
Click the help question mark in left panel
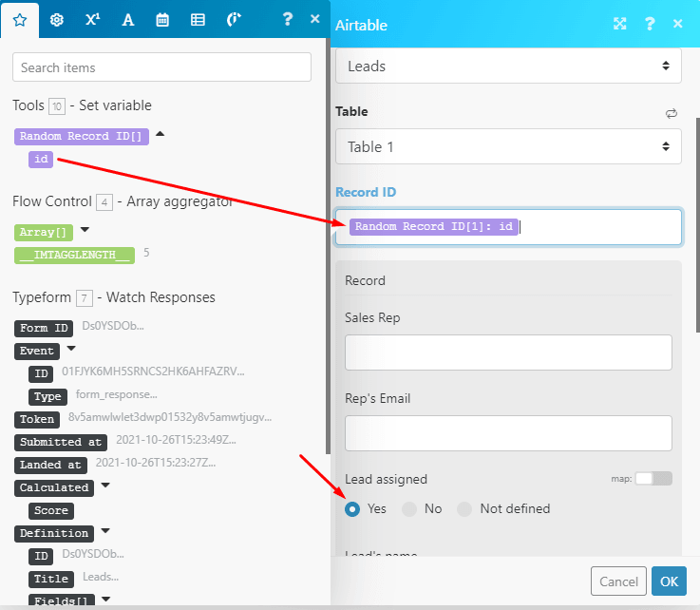coord(287,19)
